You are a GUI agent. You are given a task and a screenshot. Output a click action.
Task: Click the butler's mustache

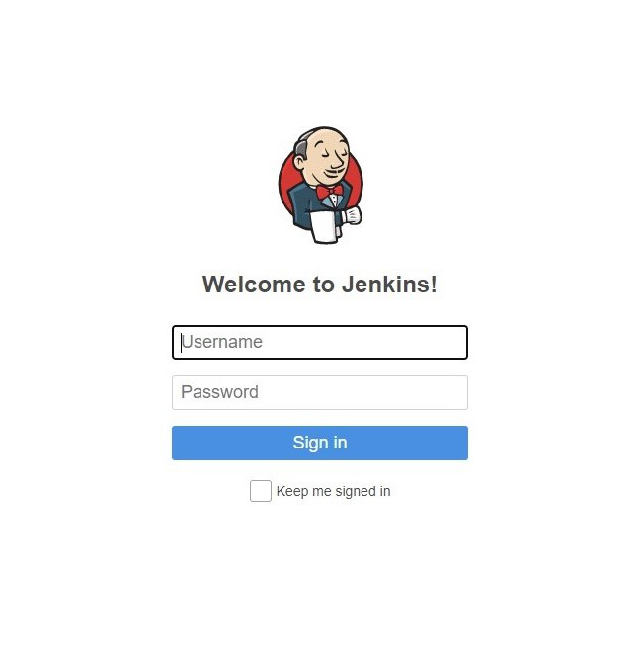[x=335, y=171]
